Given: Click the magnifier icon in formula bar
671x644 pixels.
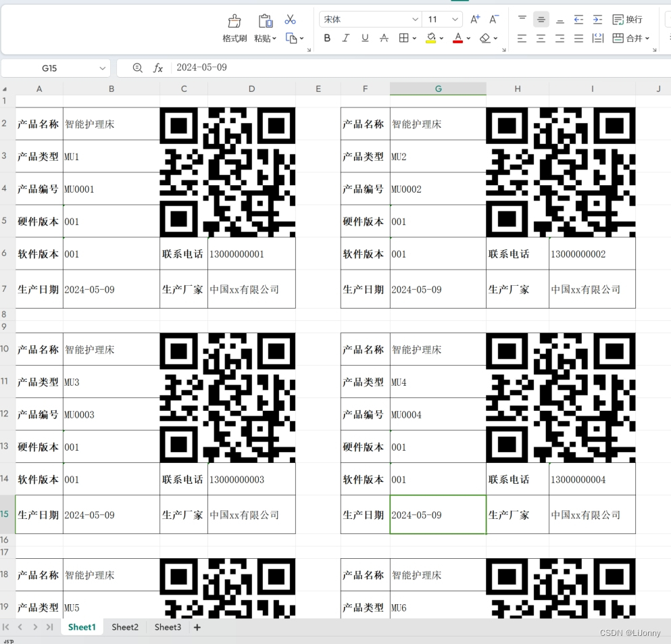Looking at the screenshot, I should pos(137,68).
